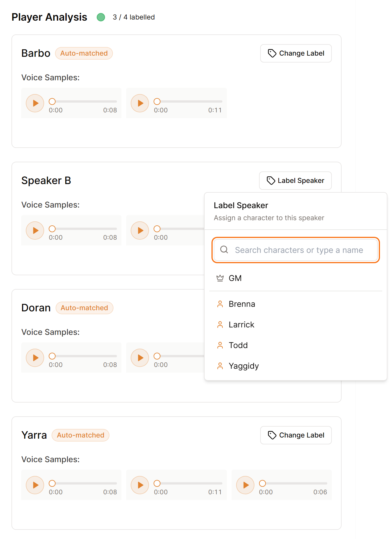Click Change Label button for Yarra
The image size is (392, 539).
(x=296, y=435)
